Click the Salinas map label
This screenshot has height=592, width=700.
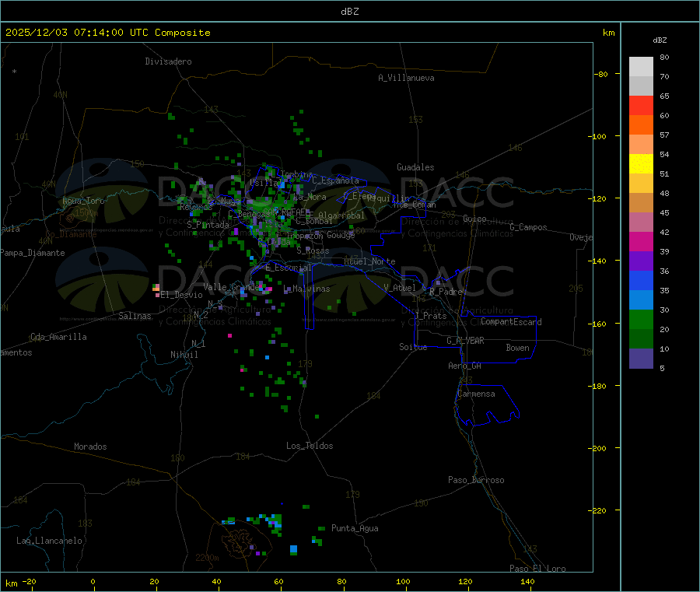tap(135, 316)
